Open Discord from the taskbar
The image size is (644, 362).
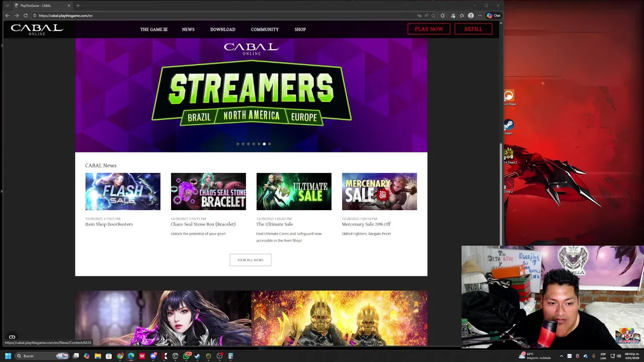(153, 356)
